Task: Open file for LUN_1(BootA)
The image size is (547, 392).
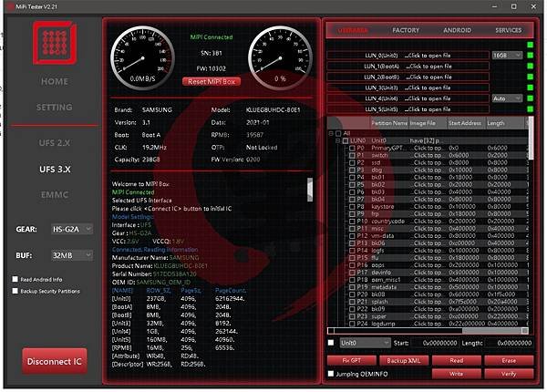Action: click(x=408, y=67)
